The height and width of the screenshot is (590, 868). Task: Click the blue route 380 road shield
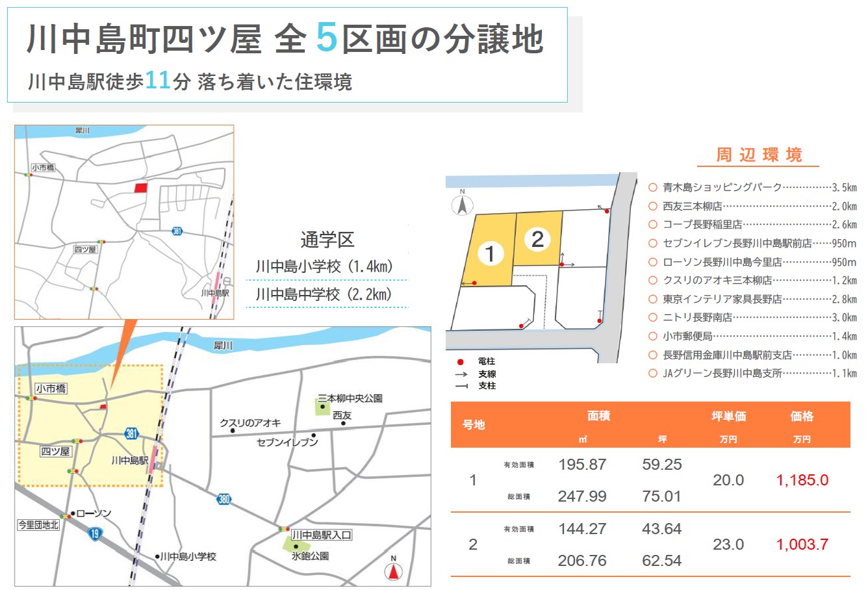pos(224,499)
